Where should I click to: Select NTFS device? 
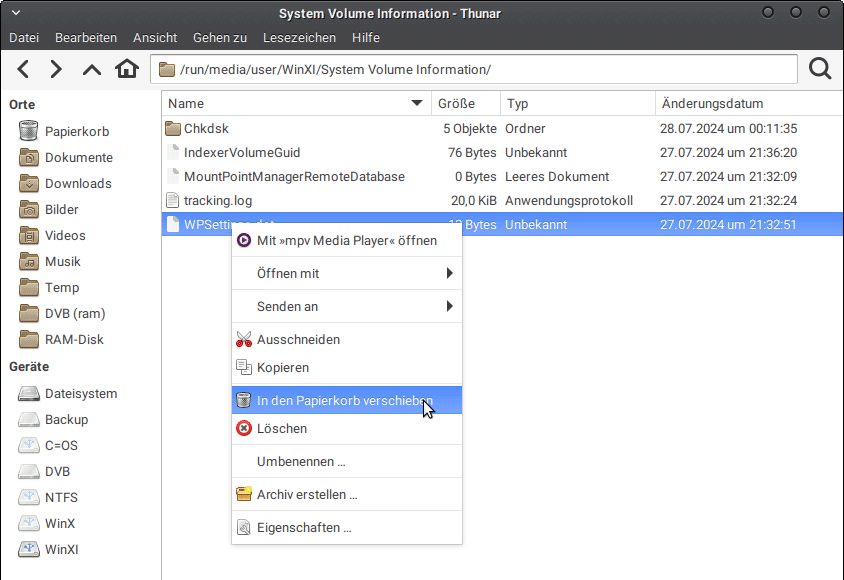48,498
